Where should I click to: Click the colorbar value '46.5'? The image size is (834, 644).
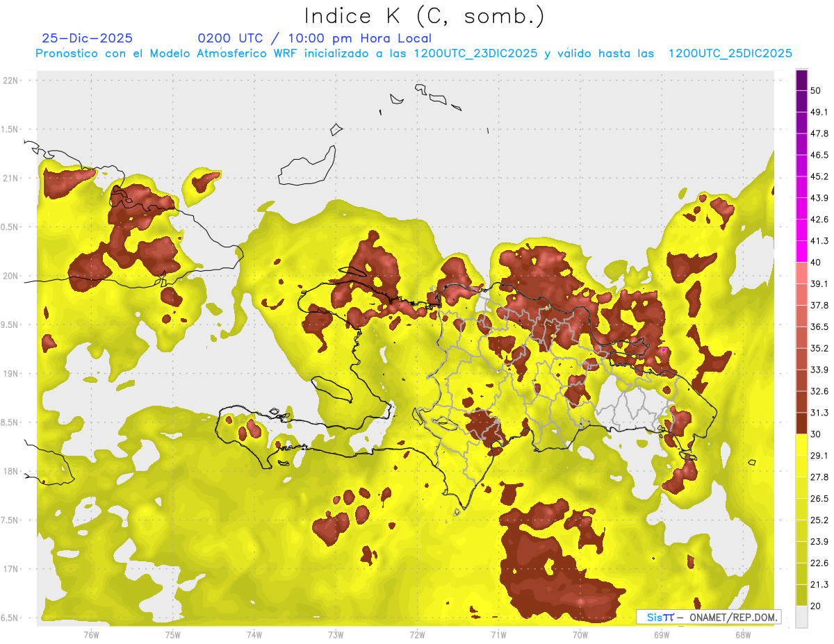pos(819,156)
